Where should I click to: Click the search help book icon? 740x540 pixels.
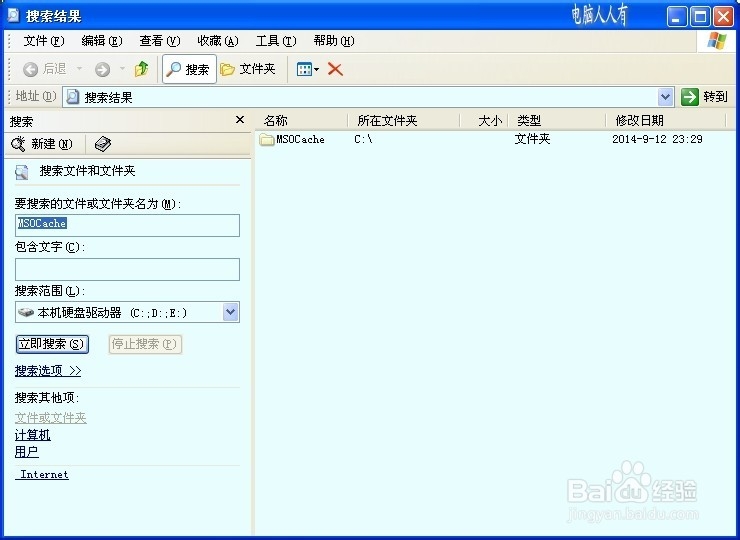102,144
